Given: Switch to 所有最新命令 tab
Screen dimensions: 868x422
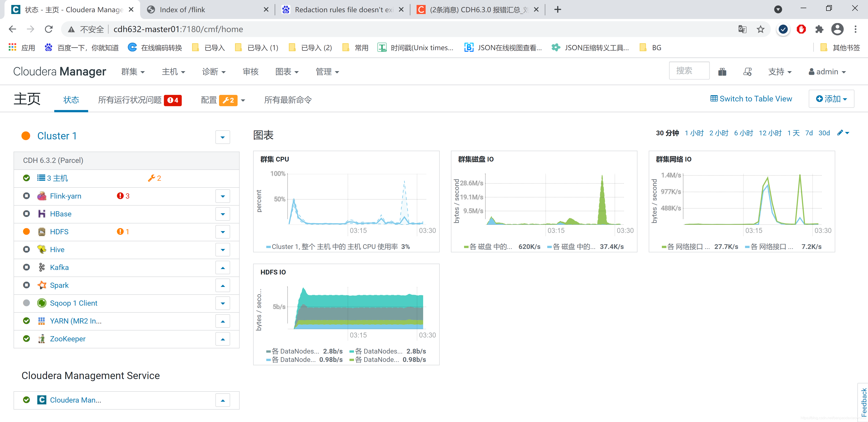Looking at the screenshot, I should pyautogui.click(x=288, y=100).
